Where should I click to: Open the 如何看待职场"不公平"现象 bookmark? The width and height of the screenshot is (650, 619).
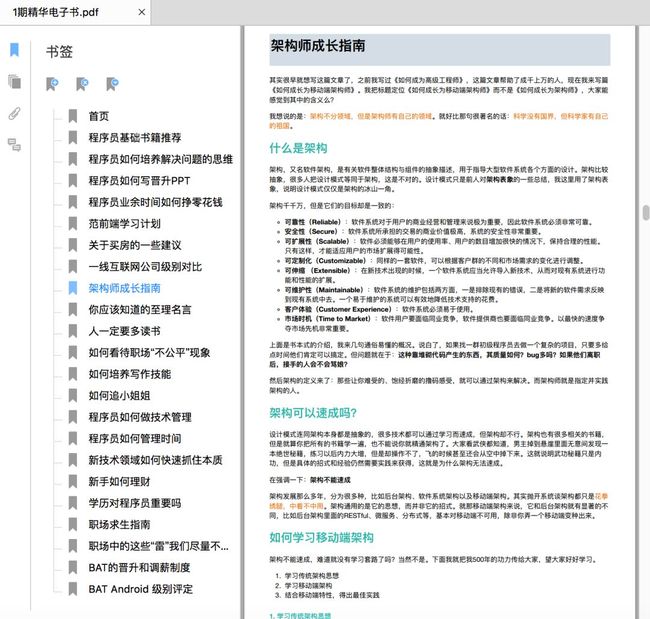(149, 353)
